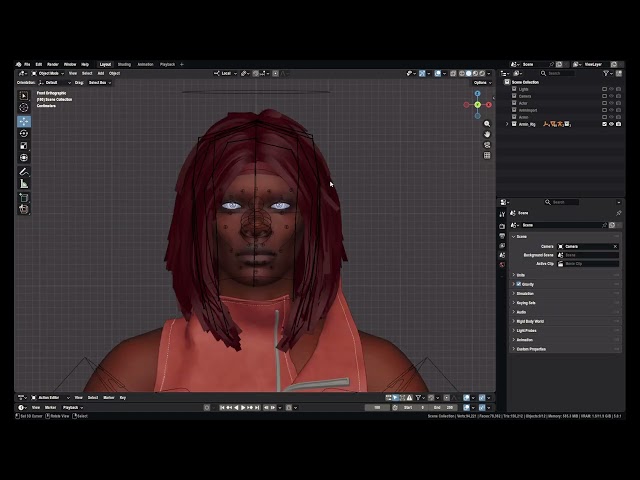Screen dimensions: 640x480
Task: Click the viewport pan hand icon
Action: [487, 134]
